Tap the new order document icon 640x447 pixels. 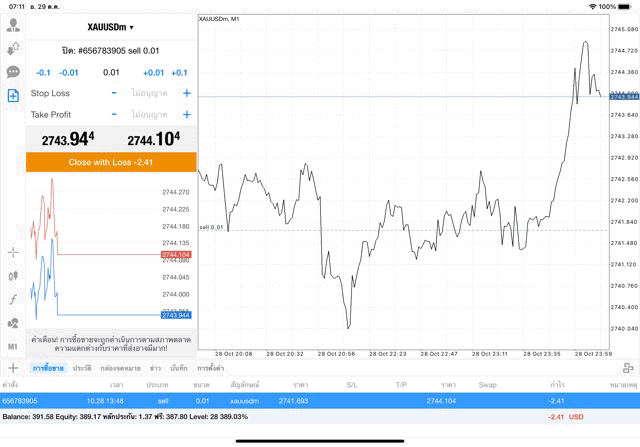[x=13, y=95]
